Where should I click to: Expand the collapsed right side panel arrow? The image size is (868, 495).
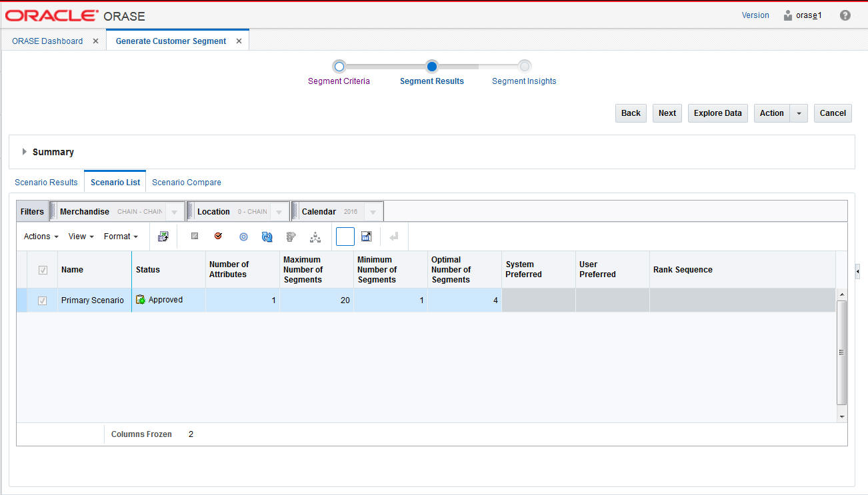857,271
